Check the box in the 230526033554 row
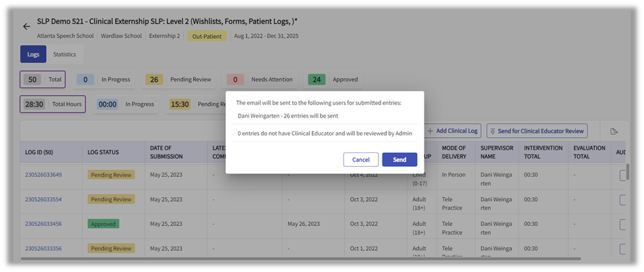This screenshot has height=272, width=644. [x=624, y=199]
